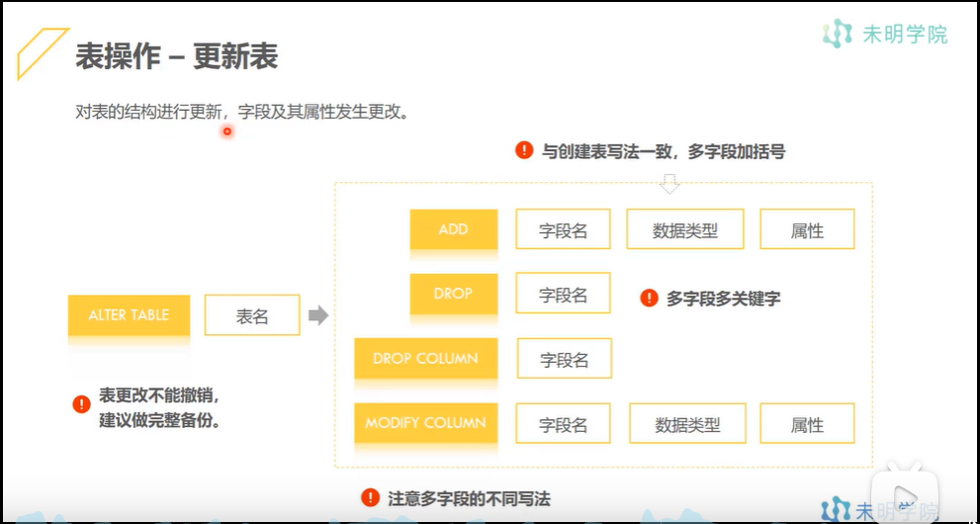Click 字段名 box beside DROP COLUMN
This screenshot has width=980, height=524.
point(565,359)
